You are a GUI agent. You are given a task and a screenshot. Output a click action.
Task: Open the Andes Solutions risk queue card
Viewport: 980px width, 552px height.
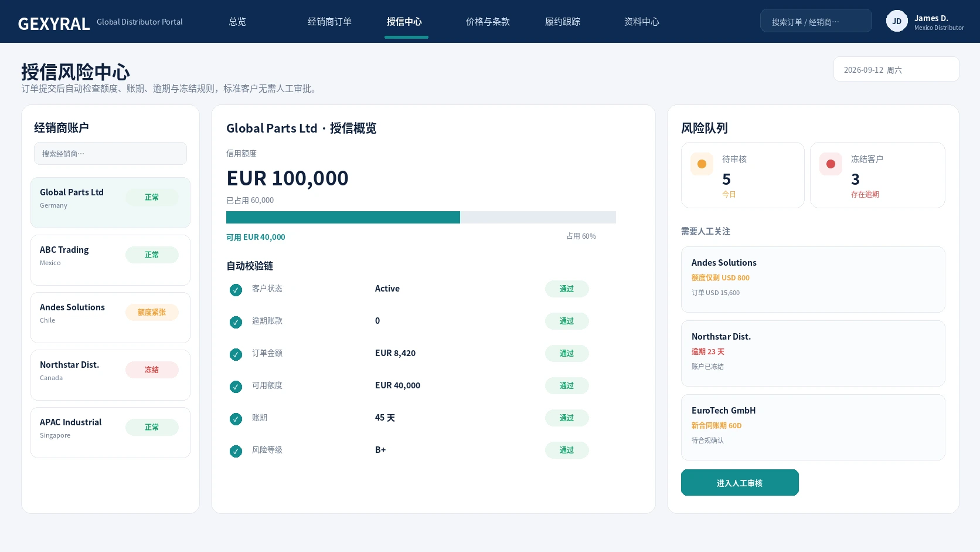pyautogui.click(x=813, y=279)
